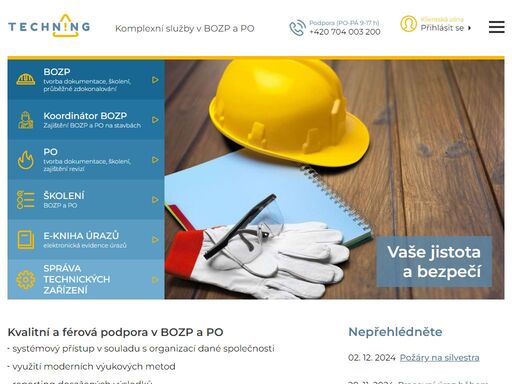Click the Komplexní služby v BOZP a PO tagline

click(185, 29)
